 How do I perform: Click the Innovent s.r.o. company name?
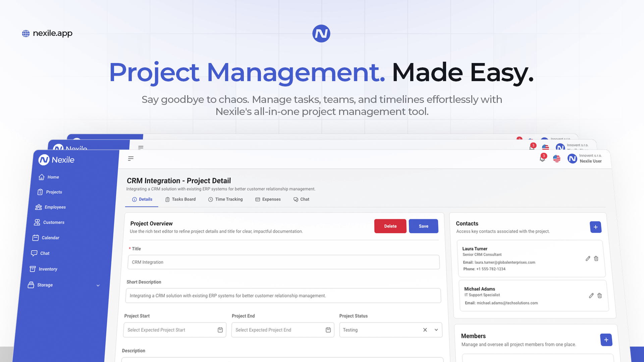point(590,156)
